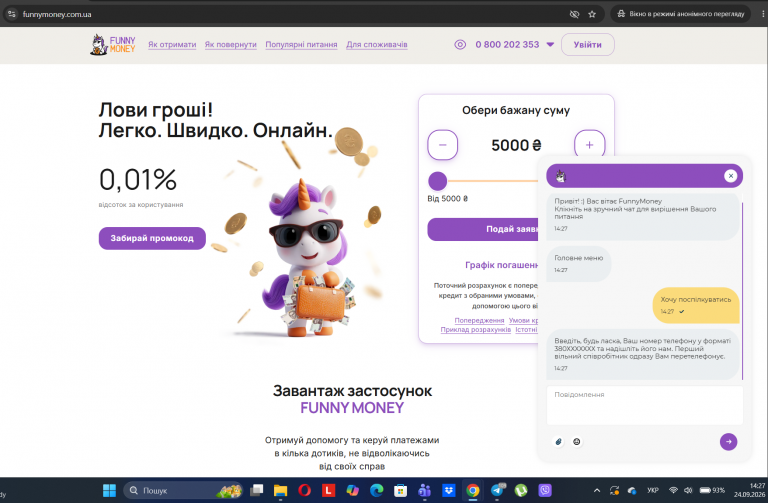This screenshot has width=768, height=503.
Task: Toggle the accessibility eye icon in header
Action: click(460, 45)
